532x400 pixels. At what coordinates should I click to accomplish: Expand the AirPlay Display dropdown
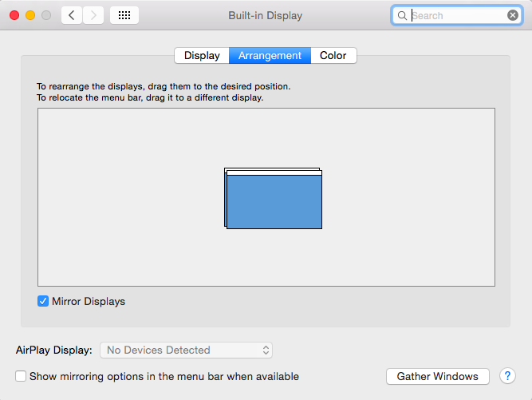tap(186, 350)
